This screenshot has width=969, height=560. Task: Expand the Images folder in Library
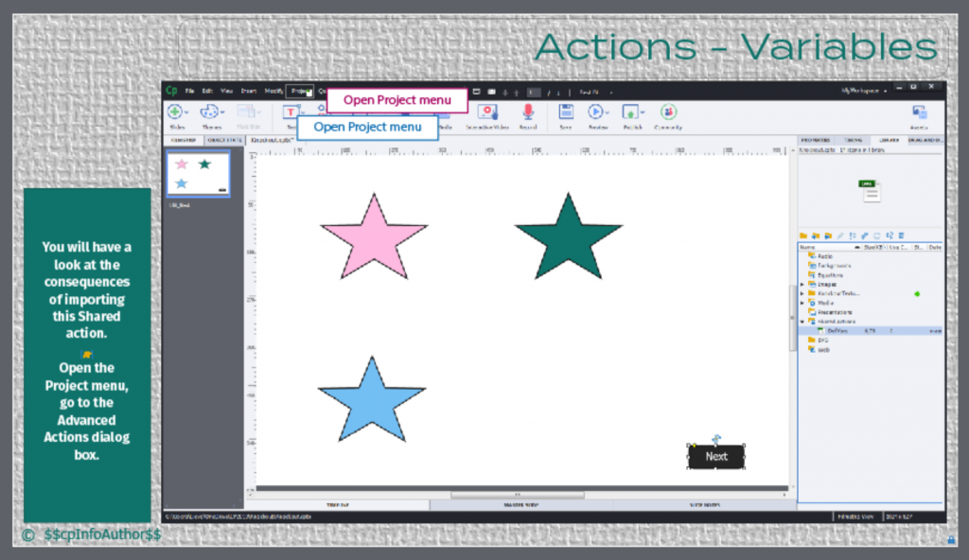point(803,284)
